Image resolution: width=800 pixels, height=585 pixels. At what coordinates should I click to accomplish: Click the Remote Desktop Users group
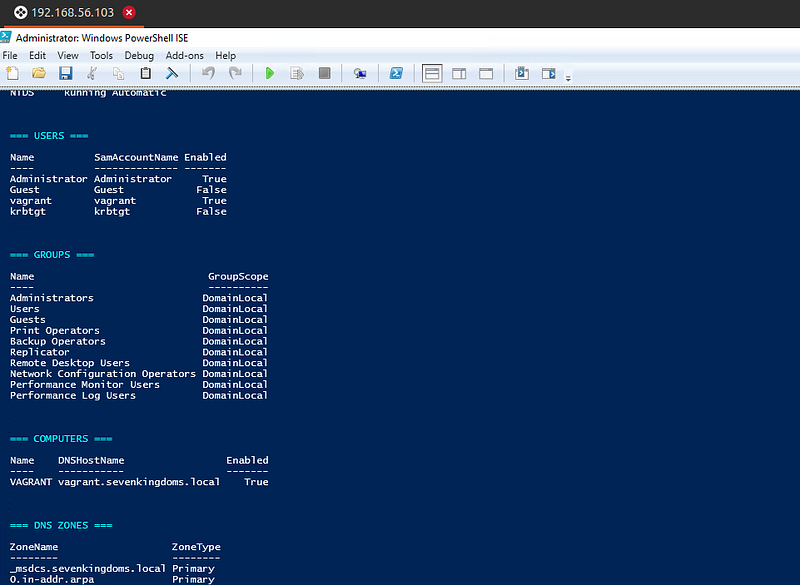click(x=70, y=363)
